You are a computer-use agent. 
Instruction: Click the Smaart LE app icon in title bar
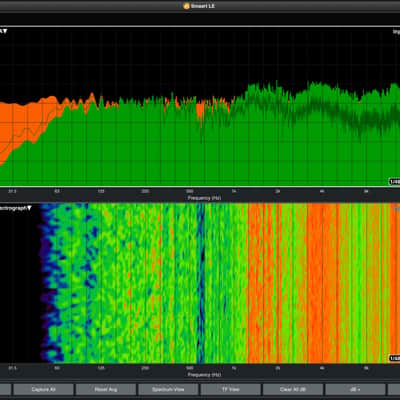click(187, 6)
